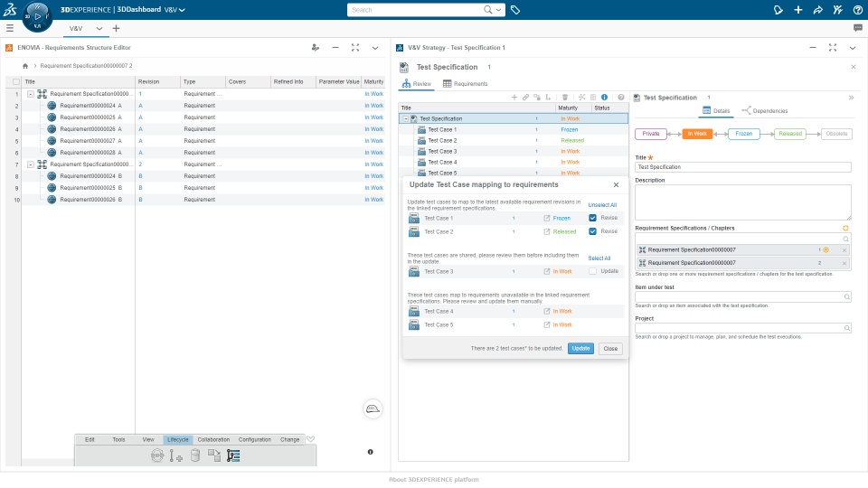868x488 pixels.
Task: Click the search magnifier icon in the top bar
Action: 487,9
